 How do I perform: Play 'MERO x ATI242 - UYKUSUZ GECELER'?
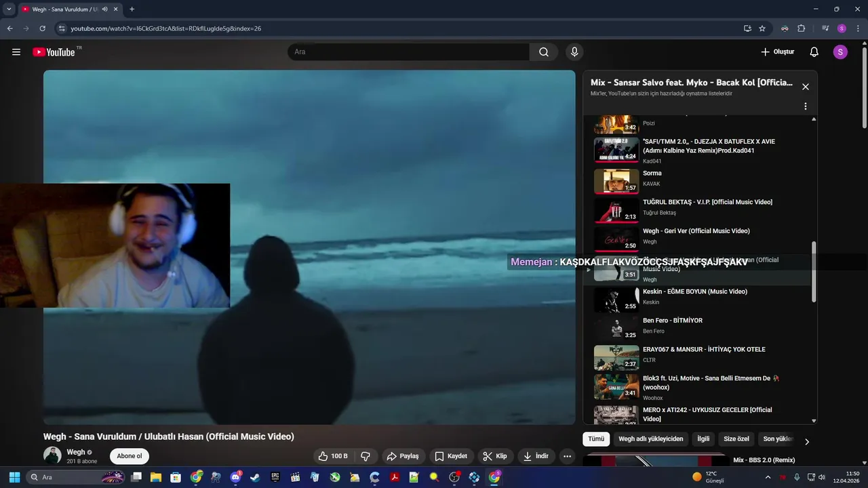pyautogui.click(x=698, y=414)
